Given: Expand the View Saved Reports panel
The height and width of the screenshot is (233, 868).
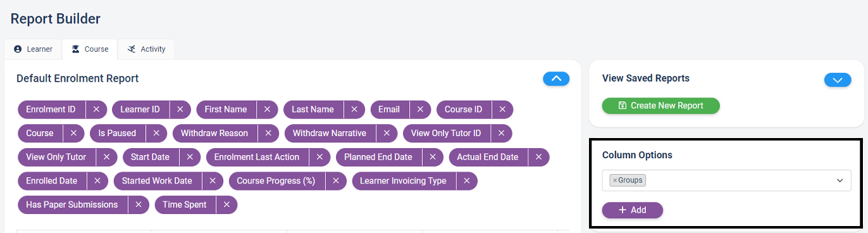Looking at the screenshot, I should pyautogui.click(x=838, y=80).
